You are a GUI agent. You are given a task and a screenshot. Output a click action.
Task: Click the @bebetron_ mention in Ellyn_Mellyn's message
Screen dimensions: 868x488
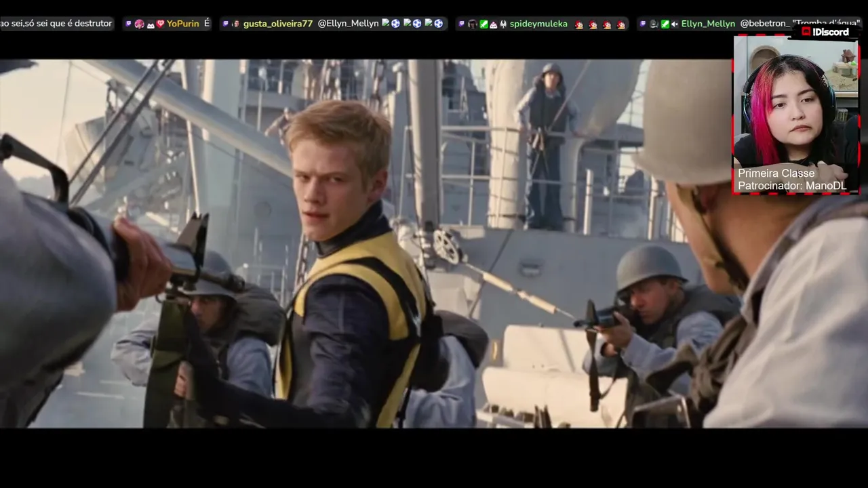tap(765, 24)
